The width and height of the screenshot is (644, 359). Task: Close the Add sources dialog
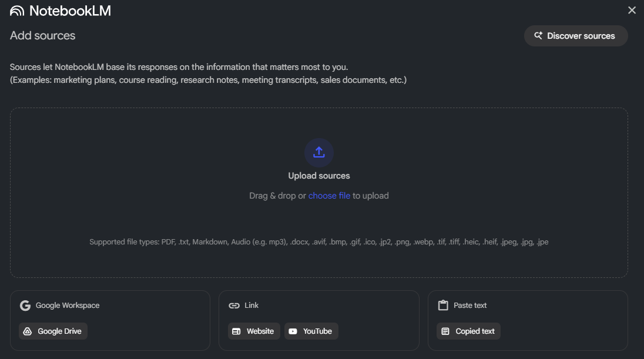coord(632,10)
